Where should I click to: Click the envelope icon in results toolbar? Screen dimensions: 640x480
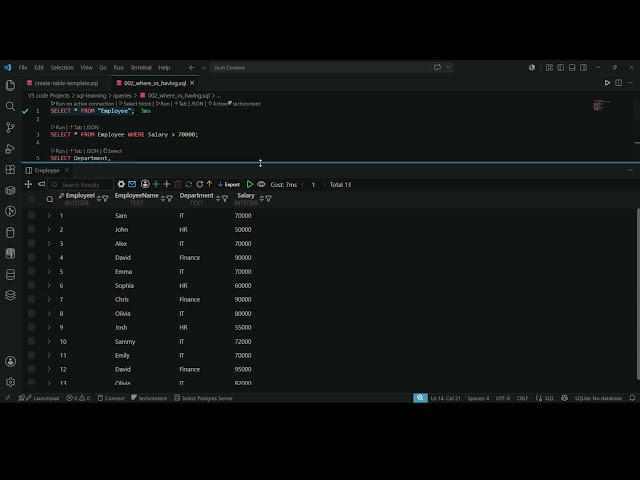132,184
